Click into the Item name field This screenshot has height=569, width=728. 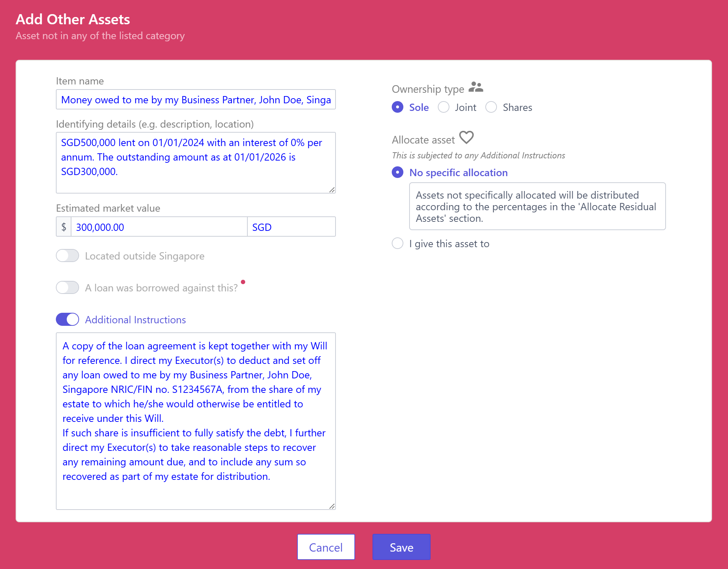tap(196, 100)
